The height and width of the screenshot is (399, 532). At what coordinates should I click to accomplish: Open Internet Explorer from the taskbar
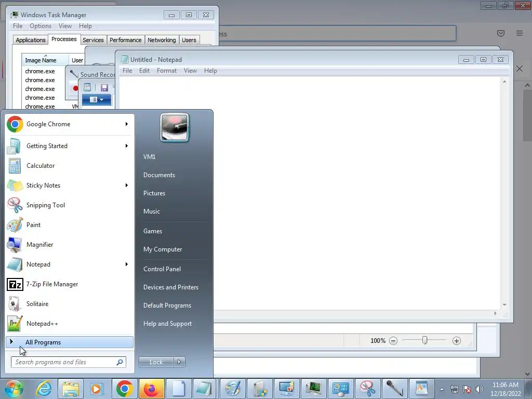(44, 389)
